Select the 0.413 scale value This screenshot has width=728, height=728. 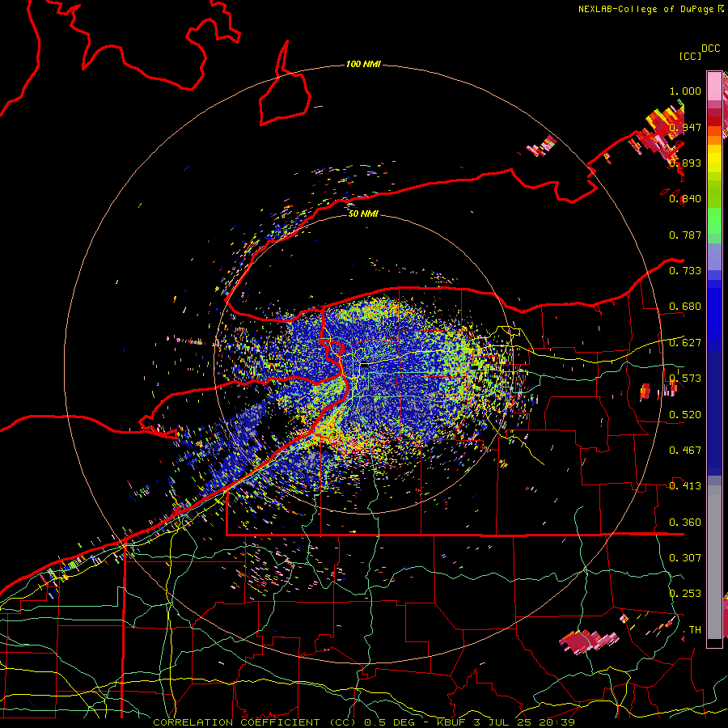(685, 486)
